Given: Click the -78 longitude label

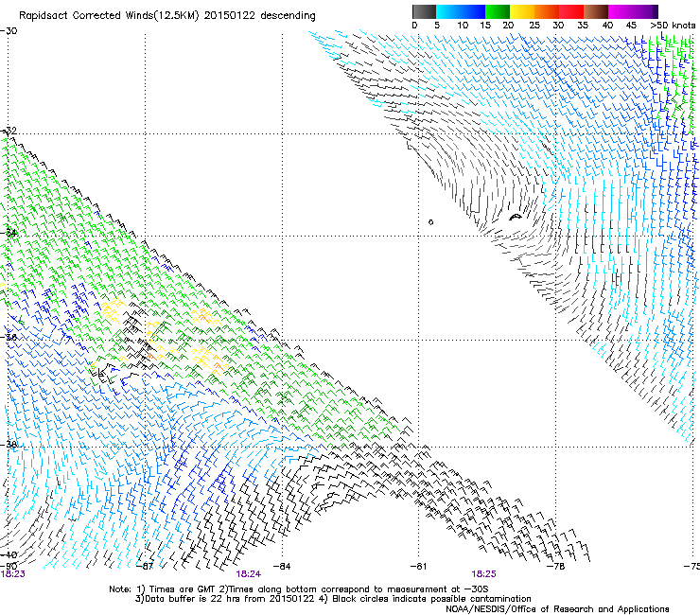Looking at the screenshot, I should [x=556, y=567].
